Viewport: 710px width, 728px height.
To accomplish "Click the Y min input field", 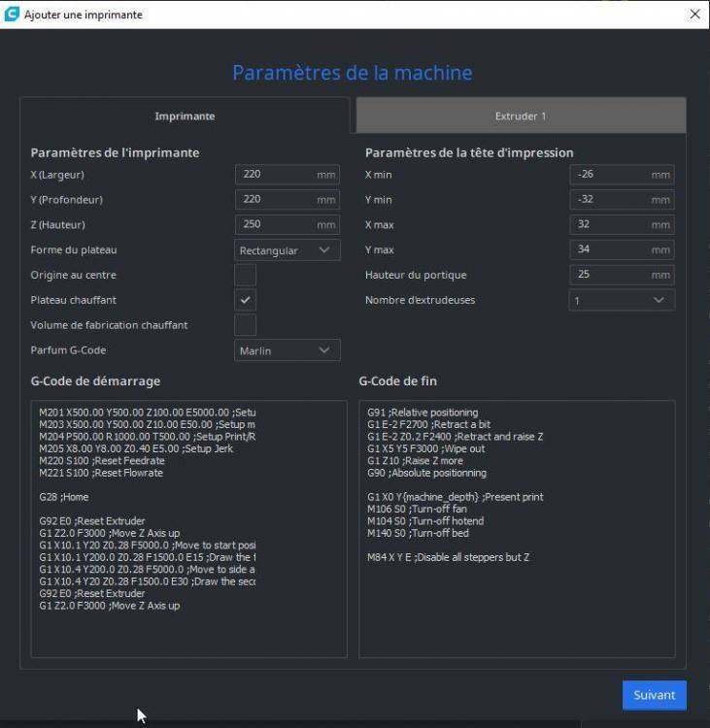I will [x=622, y=200].
